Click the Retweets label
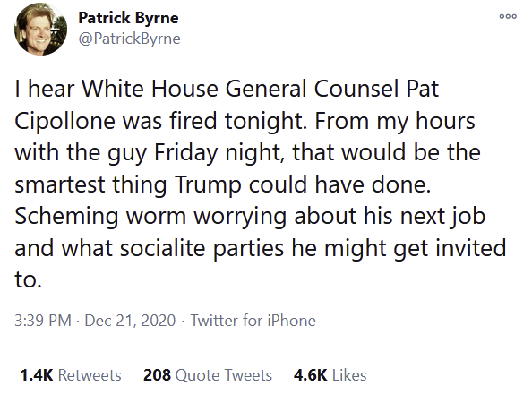The image size is (532, 403). [90, 375]
